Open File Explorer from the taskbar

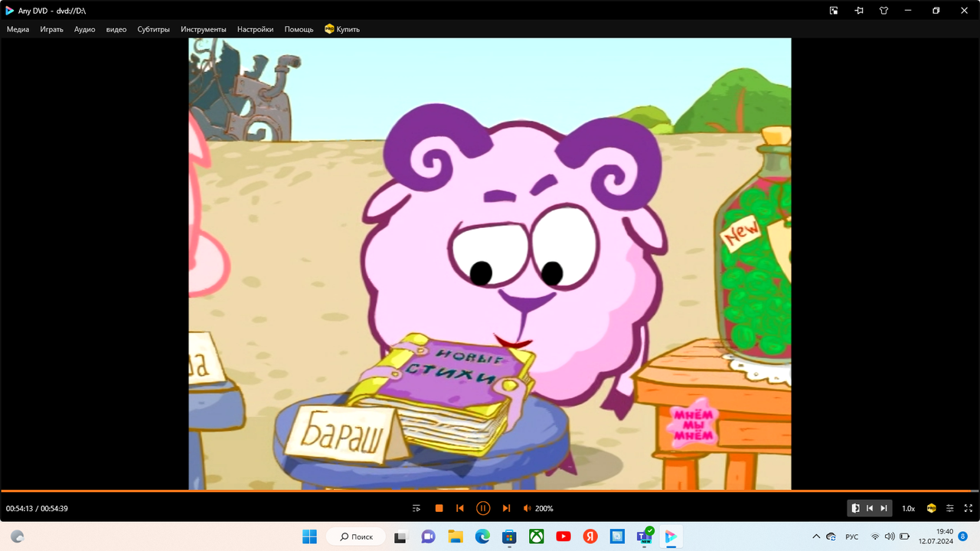[x=456, y=536]
